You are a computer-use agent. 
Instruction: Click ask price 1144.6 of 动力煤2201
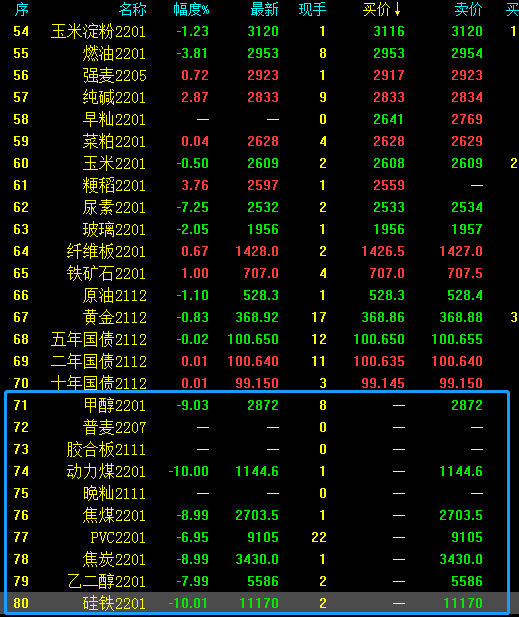461,471
